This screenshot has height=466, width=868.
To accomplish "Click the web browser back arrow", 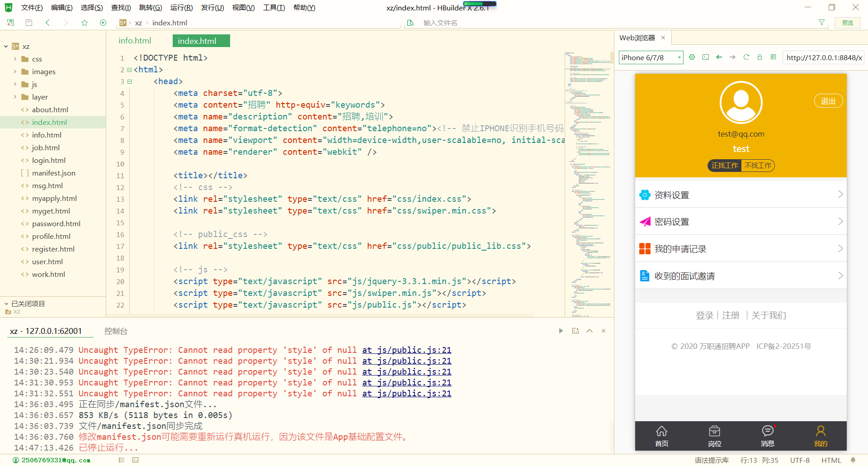I will (x=719, y=57).
